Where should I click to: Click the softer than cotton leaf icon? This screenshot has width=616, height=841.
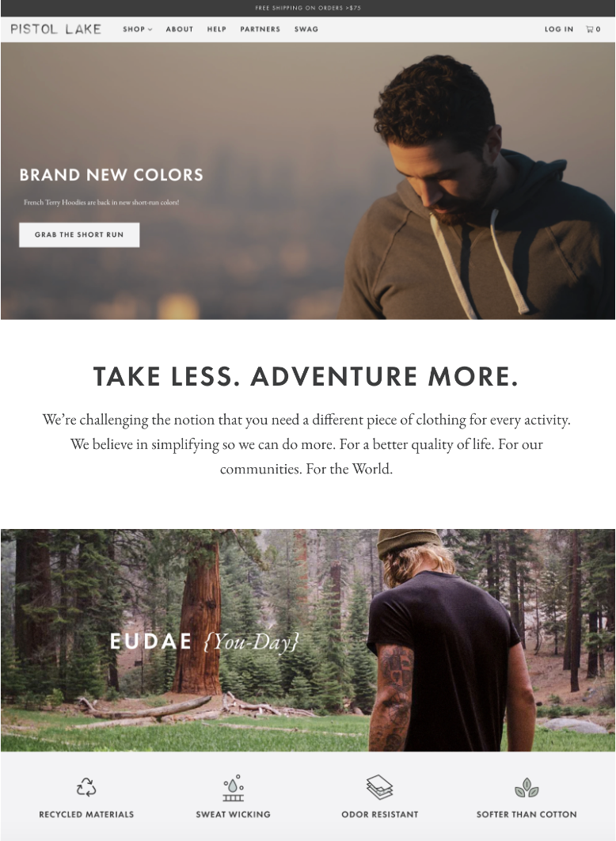pos(527,787)
